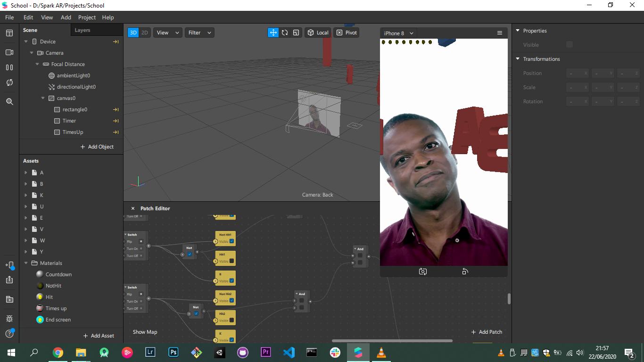The image size is (644, 362).
Task: Restart the effect with the refresh icon
Action: [9, 82]
